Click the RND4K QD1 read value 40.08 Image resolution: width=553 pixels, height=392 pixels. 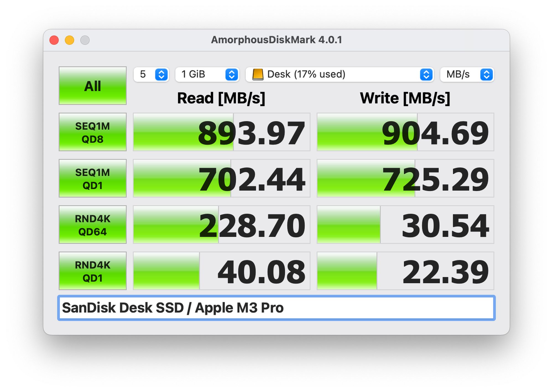click(221, 271)
